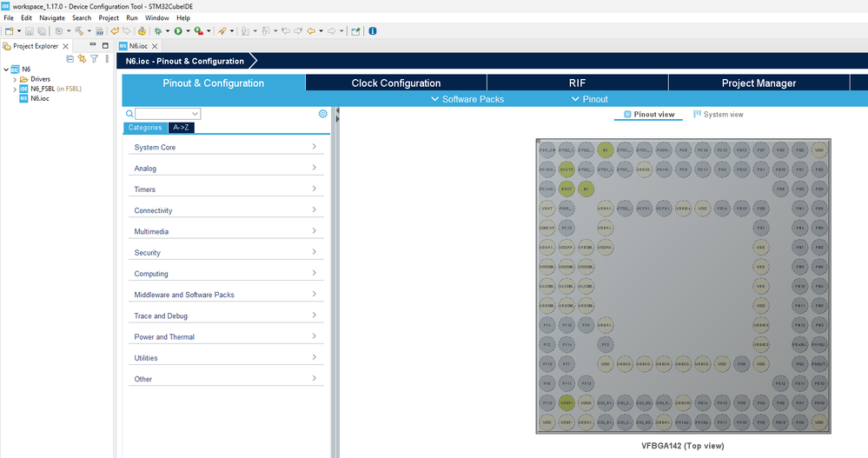Select the green VREF+ pin on chip
This screenshot has height=458, width=868.
[x=567, y=403]
